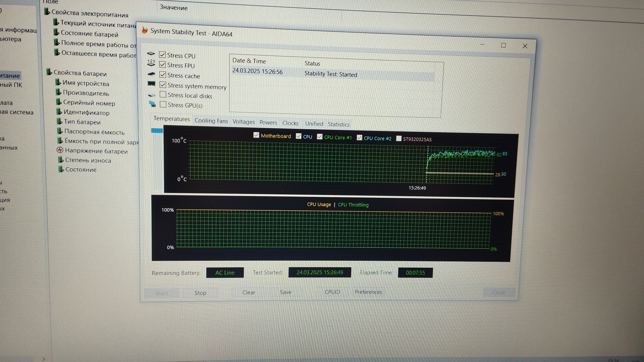Select the Stability Test: Started log row
The height and width of the screenshot is (362, 644).
pyautogui.click(x=330, y=74)
